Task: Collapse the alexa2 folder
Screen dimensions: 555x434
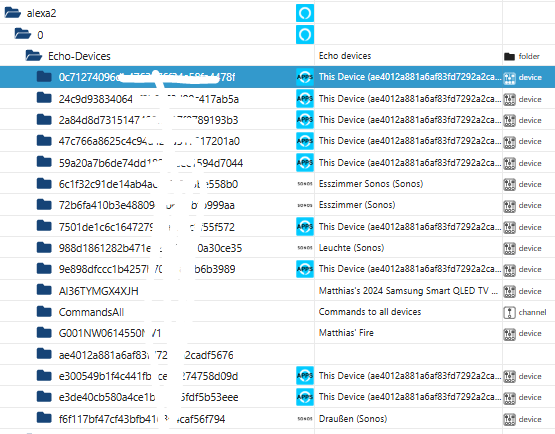Action: pos(12,13)
